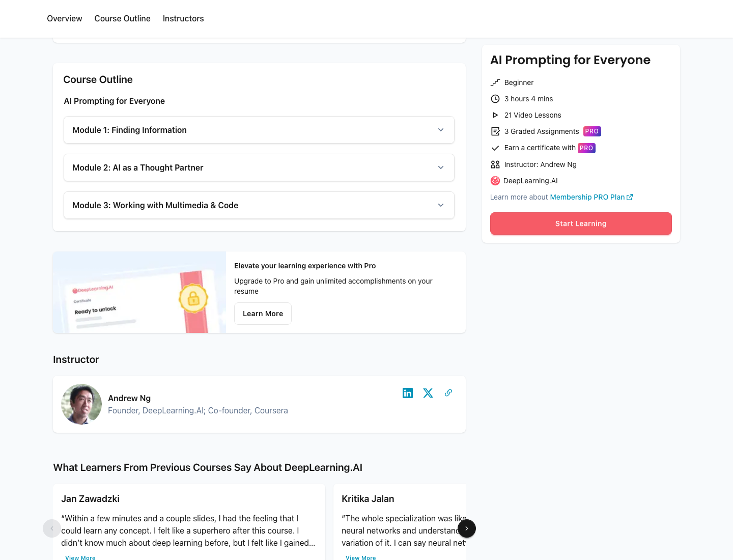The height and width of the screenshot is (560, 733).
Task: Click the '21 Video Lessons' text
Action: 533,115
